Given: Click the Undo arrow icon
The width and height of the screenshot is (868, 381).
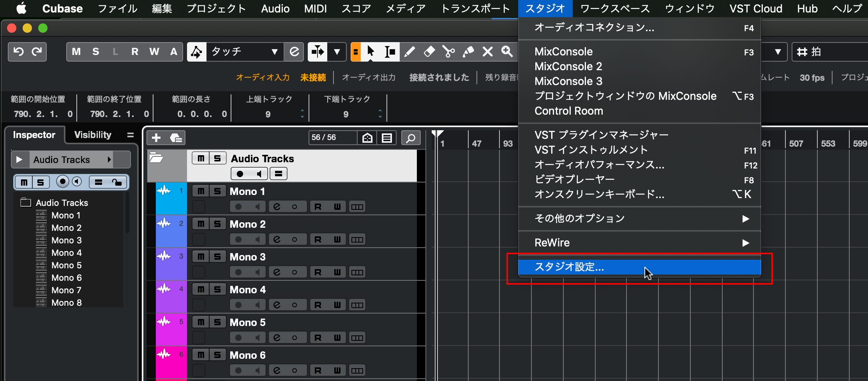Looking at the screenshot, I should coord(18,52).
